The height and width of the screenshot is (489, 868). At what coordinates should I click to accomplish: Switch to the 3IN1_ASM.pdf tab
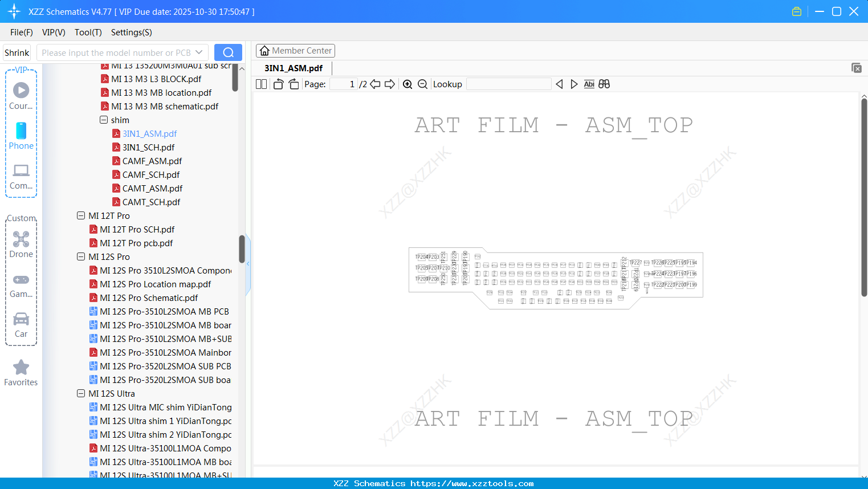click(x=294, y=67)
